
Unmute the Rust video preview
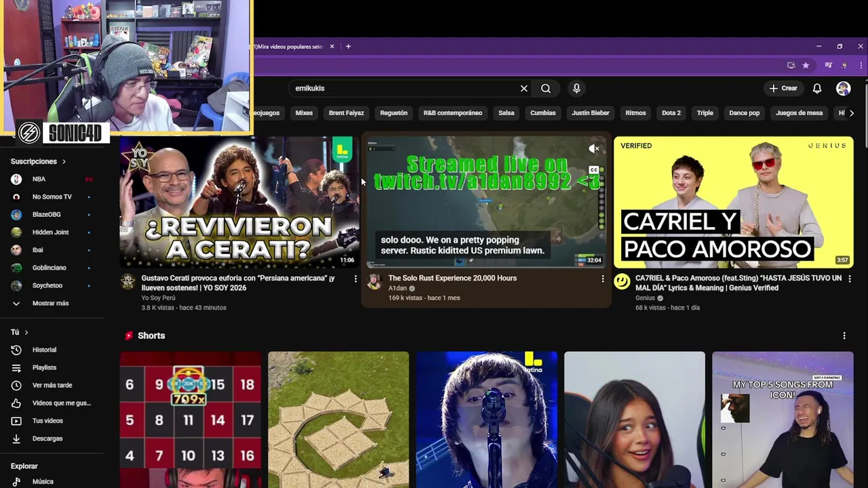click(593, 148)
